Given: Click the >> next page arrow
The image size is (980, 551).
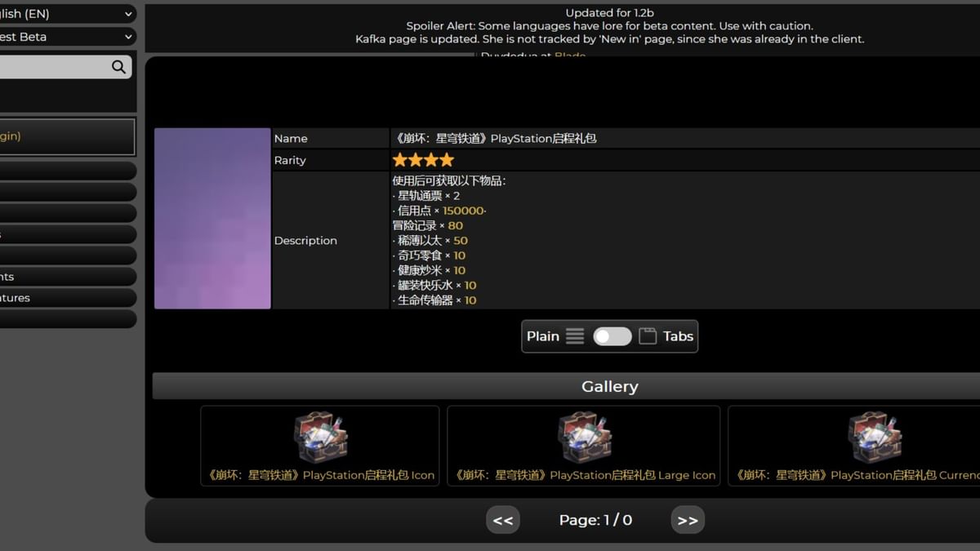Looking at the screenshot, I should point(688,519).
